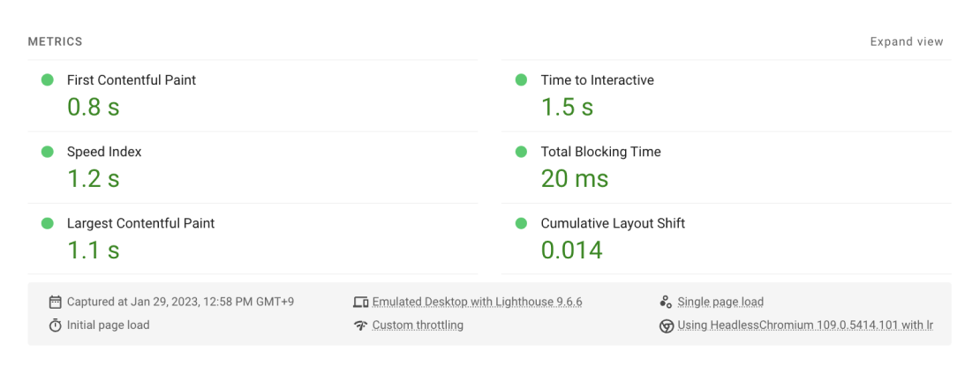This screenshot has height=374, width=980.
Task: Click the Single page load link
Action: coord(720,303)
